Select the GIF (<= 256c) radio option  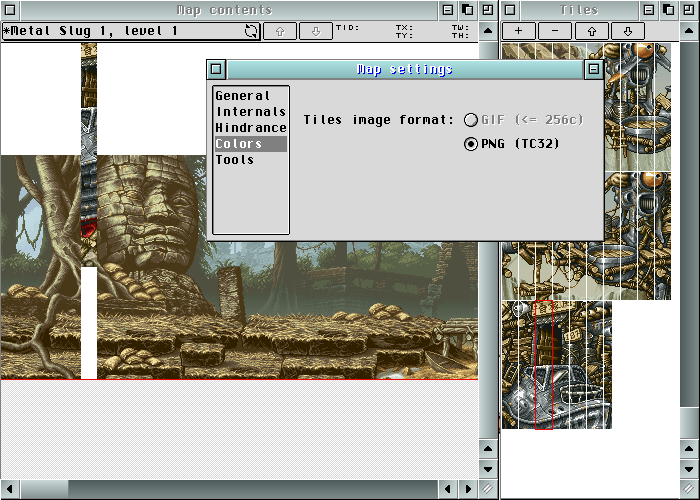pyautogui.click(x=471, y=120)
